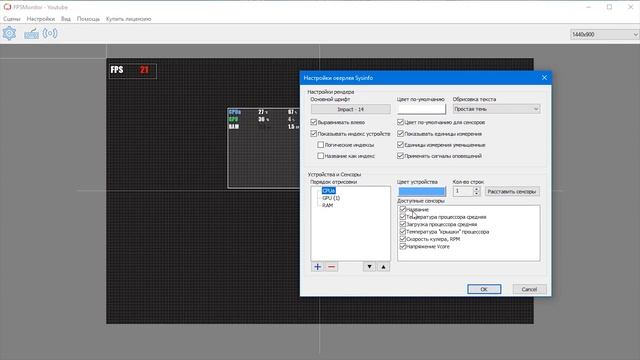
Task: Click the FPSMonitor app icon in title bar
Action: click(7, 7)
